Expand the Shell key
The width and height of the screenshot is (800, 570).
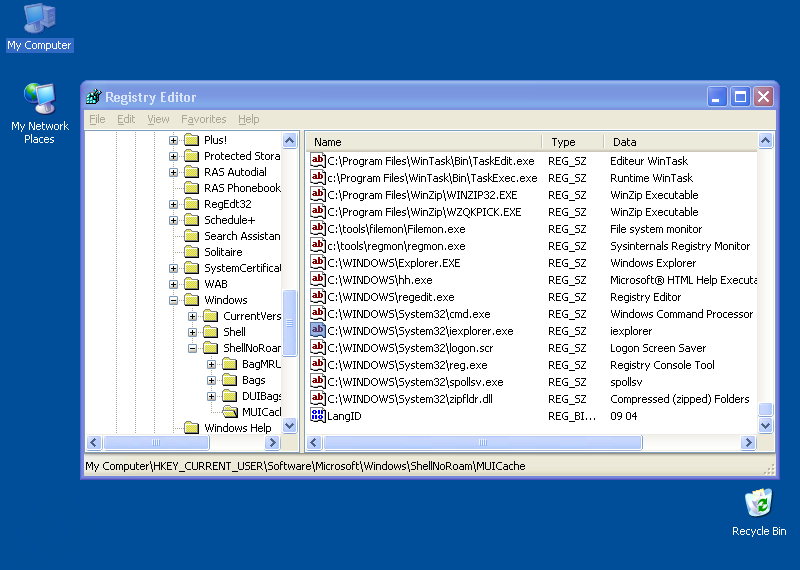(x=192, y=332)
